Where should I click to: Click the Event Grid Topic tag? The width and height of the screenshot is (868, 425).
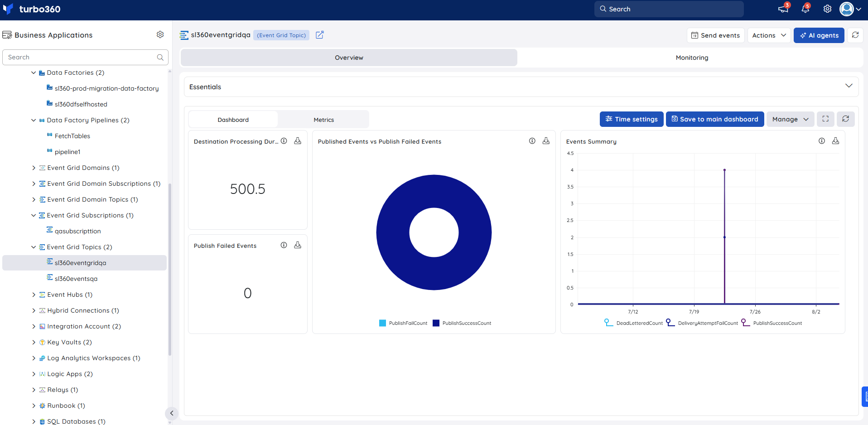(x=281, y=35)
